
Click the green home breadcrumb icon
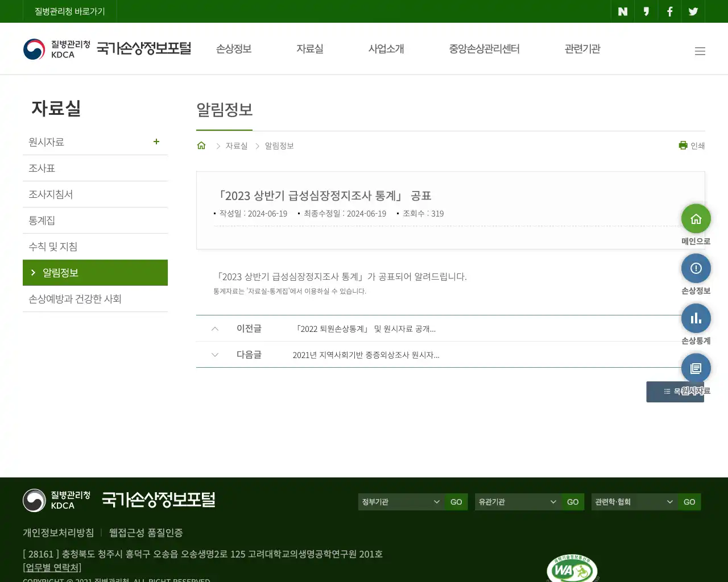coord(201,145)
